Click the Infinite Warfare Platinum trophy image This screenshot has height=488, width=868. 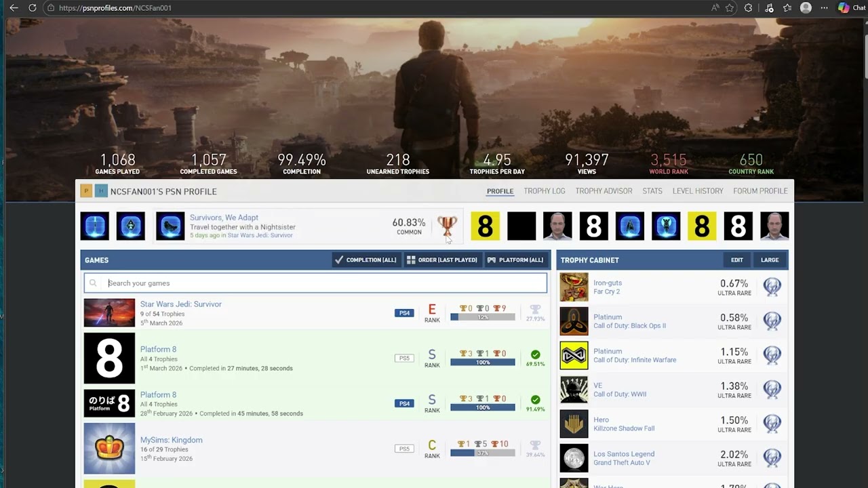click(x=574, y=355)
